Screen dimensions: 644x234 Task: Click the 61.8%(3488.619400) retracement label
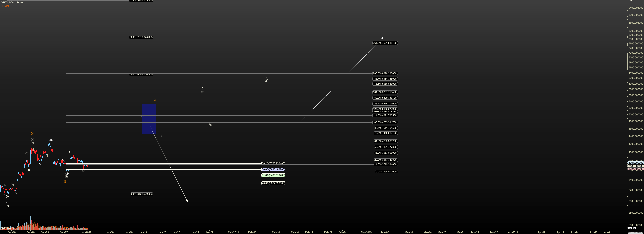coord(273,175)
